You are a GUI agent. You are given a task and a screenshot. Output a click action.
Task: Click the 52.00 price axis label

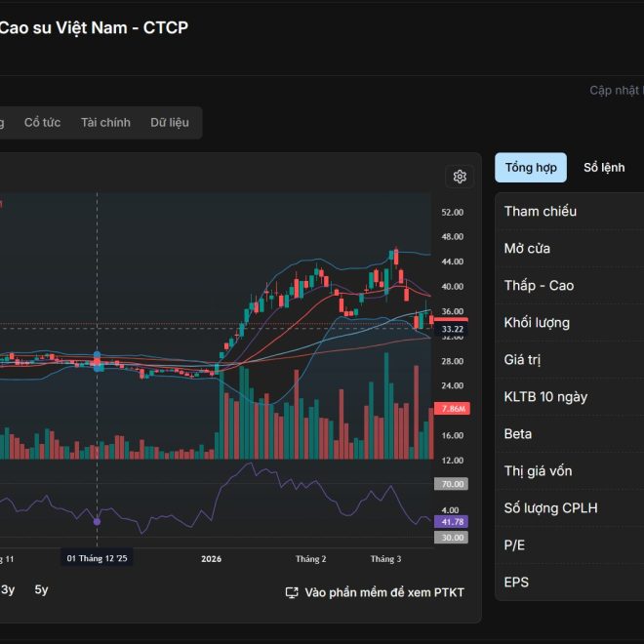tap(452, 212)
